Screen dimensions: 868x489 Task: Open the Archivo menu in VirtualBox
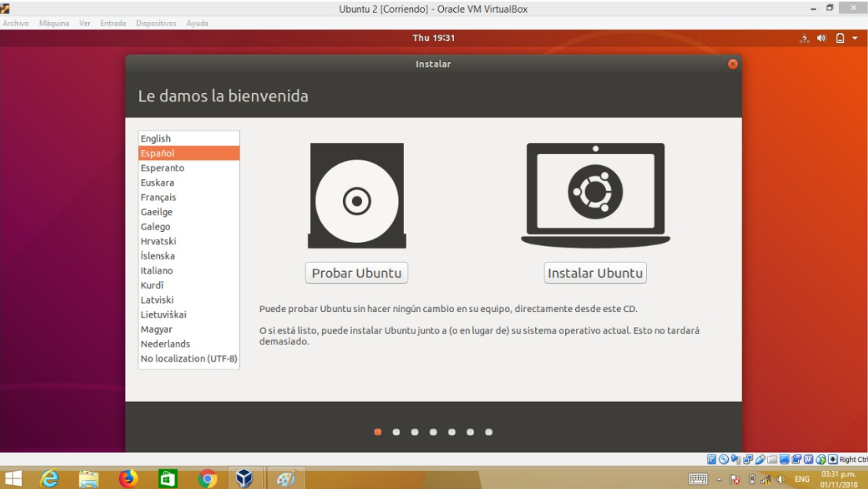click(x=16, y=24)
